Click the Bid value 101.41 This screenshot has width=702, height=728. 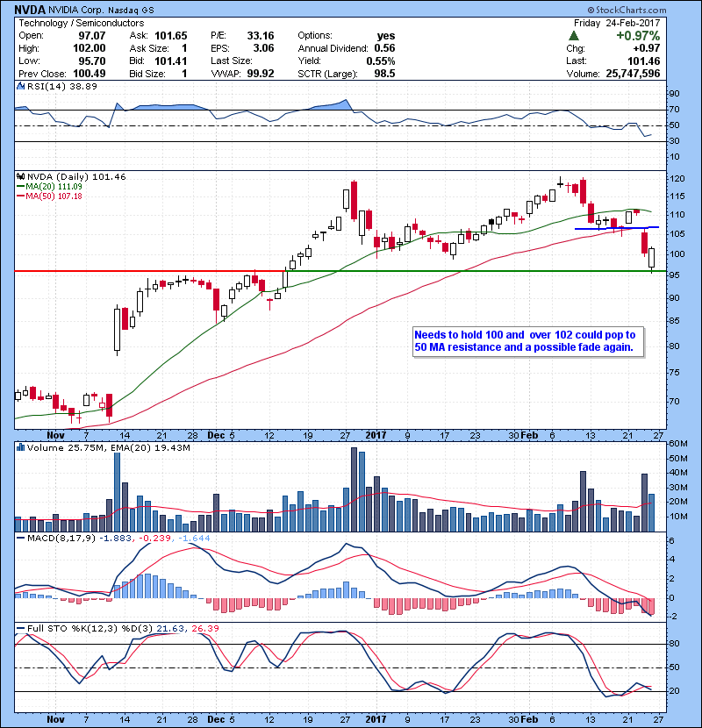coord(171,61)
